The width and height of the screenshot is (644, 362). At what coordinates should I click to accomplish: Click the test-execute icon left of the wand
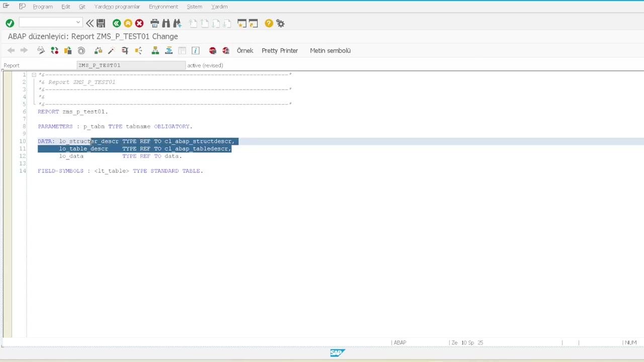[98, 50]
